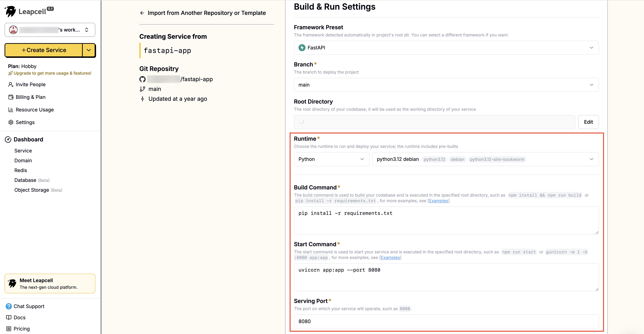Expand the workspace switcher
The image size is (644, 334).
pyautogui.click(x=50, y=30)
